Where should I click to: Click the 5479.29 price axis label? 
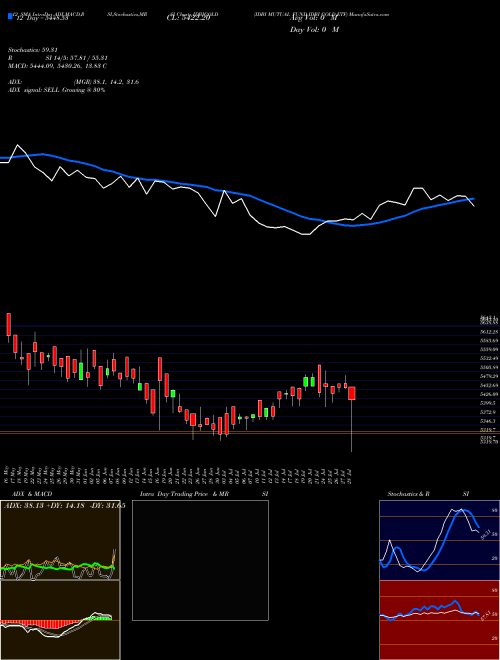coord(489,376)
